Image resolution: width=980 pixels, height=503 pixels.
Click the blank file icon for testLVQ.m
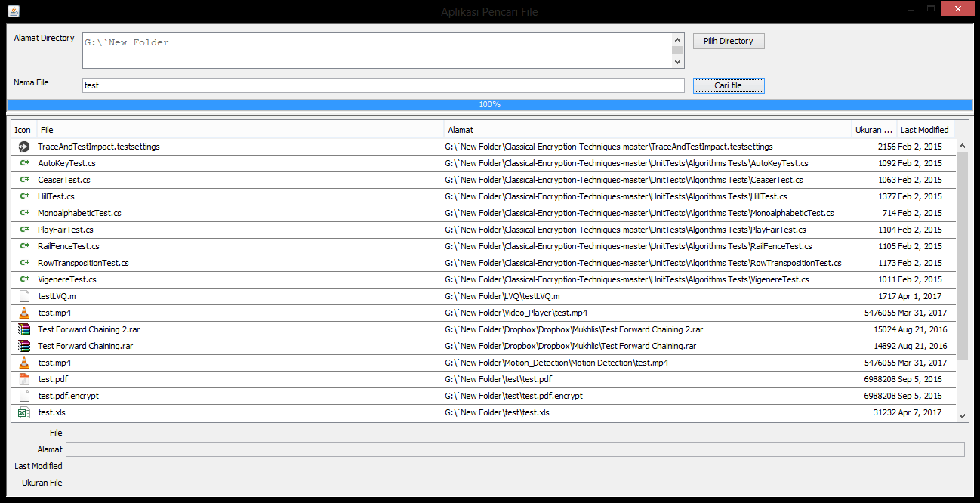pos(24,296)
